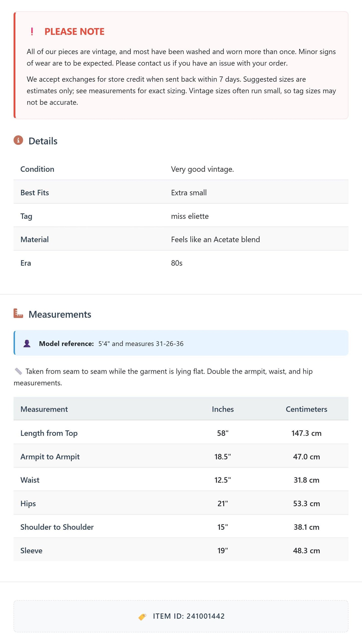This screenshot has width=362, height=644.
Task: Click the Inches column header
Action: 223,409
